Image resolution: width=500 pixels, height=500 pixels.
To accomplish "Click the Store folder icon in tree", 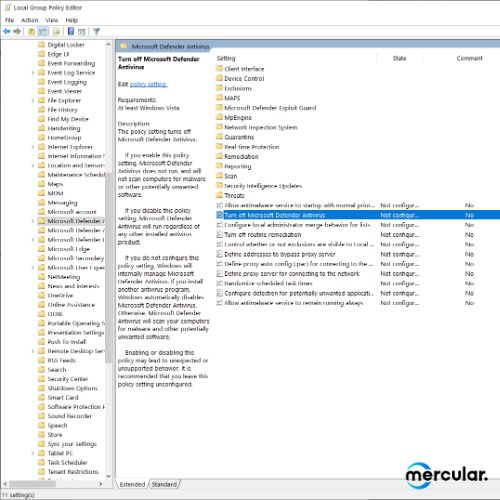I will pos(41,435).
